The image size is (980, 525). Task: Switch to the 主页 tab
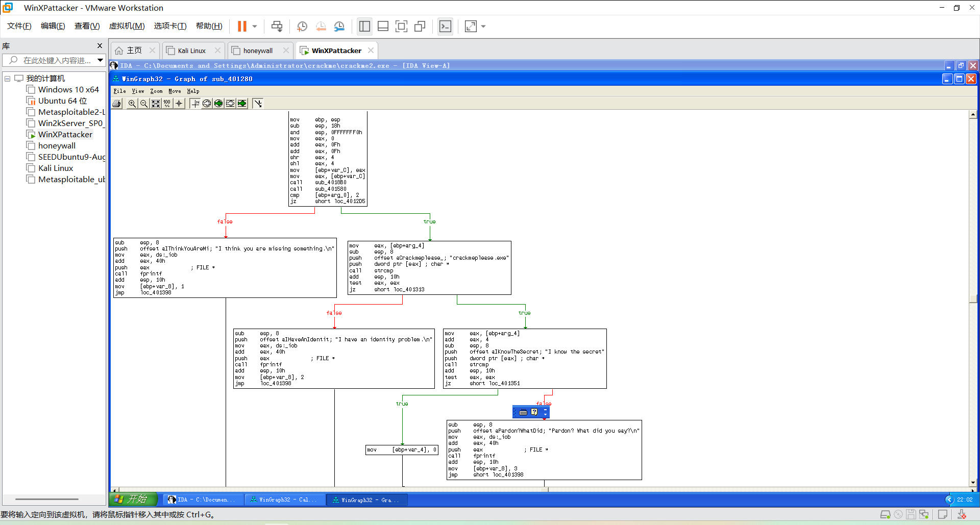click(x=134, y=51)
